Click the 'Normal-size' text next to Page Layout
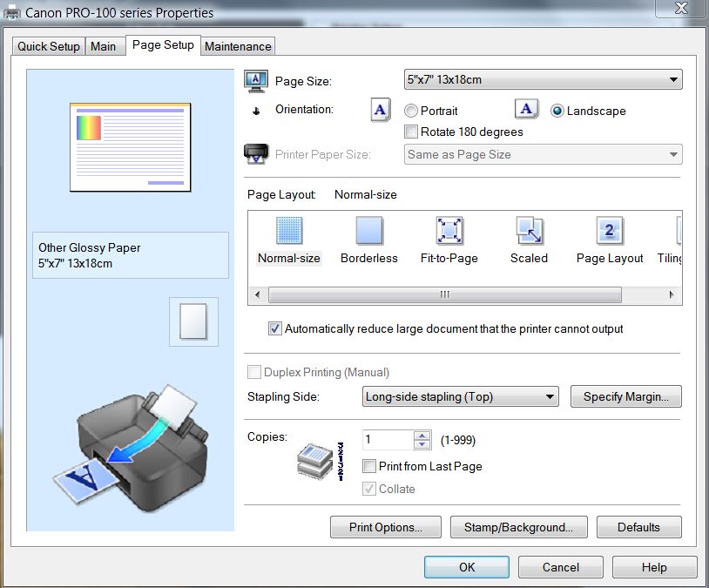The width and height of the screenshot is (709, 588). [365, 194]
